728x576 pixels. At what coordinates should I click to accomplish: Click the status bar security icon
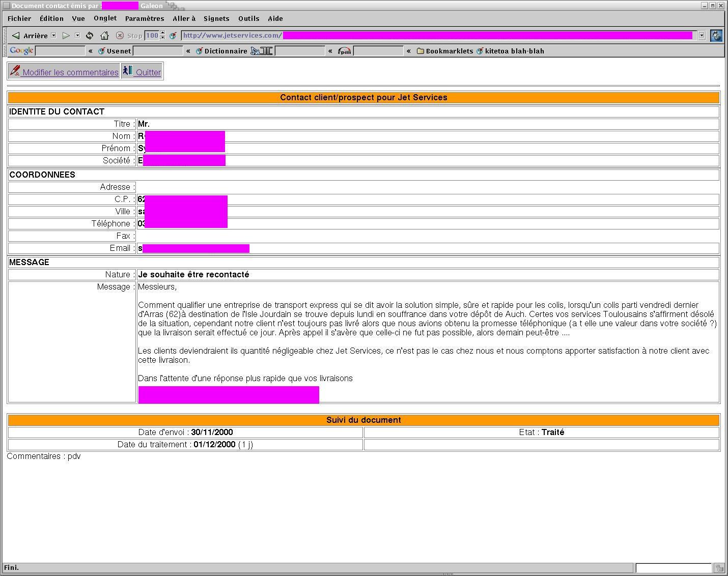[719, 568]
